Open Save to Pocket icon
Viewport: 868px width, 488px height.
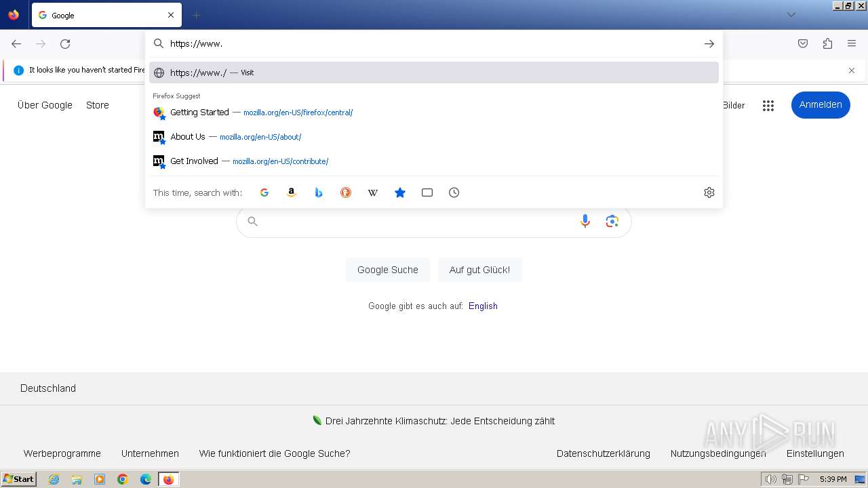click(803, 44)
